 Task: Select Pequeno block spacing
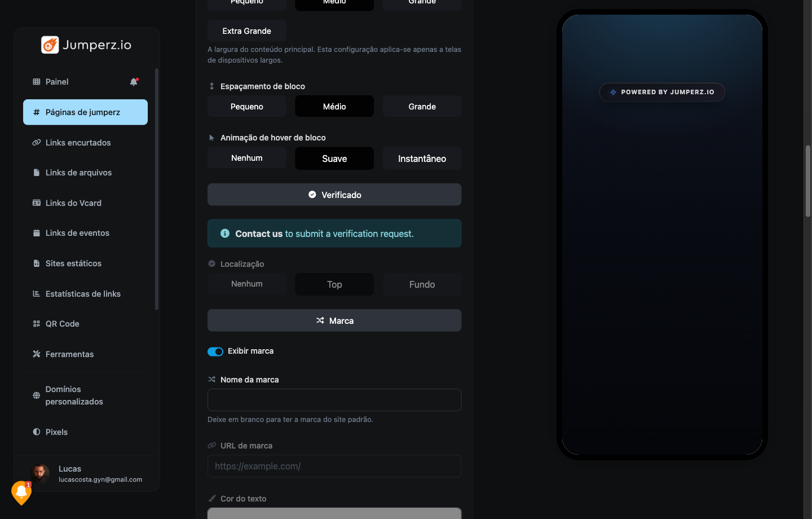247,107
